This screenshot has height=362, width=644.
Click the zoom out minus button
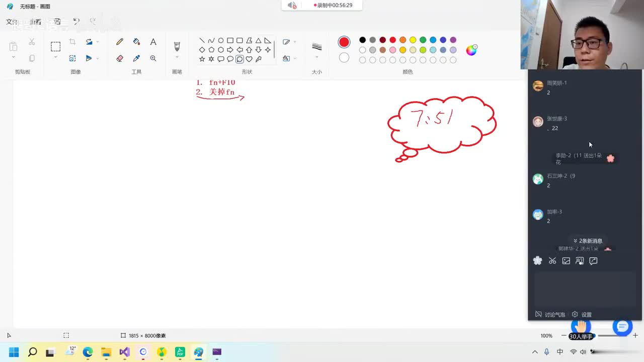coord(563,335)
